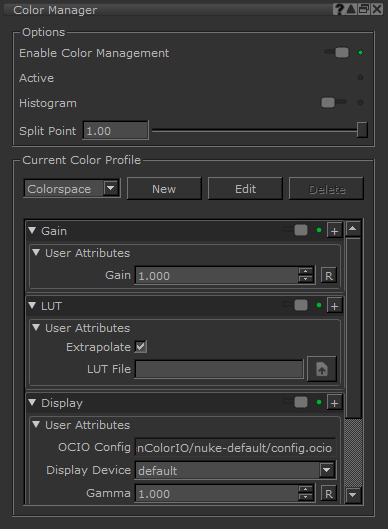Screen dimensions: 388x529
Task: Collapse the Display section
Action: pyautogui.click(x=32, y=402)
